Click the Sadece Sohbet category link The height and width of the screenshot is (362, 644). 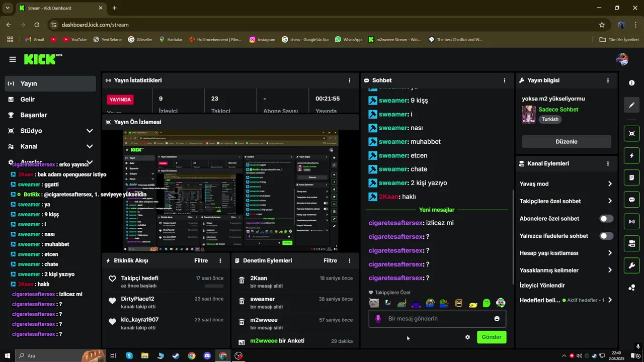[x=558, y=110]
